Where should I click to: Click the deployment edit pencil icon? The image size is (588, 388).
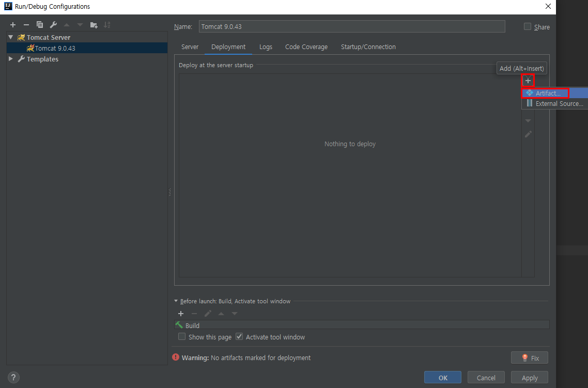pos(528,134)
